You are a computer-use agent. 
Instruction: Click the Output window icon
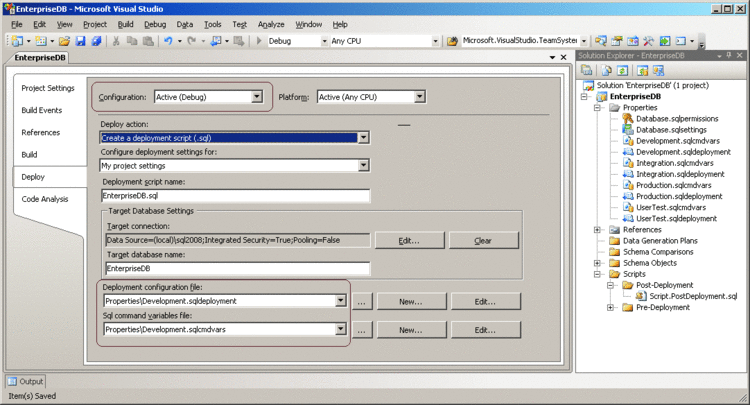coord(12,382)
